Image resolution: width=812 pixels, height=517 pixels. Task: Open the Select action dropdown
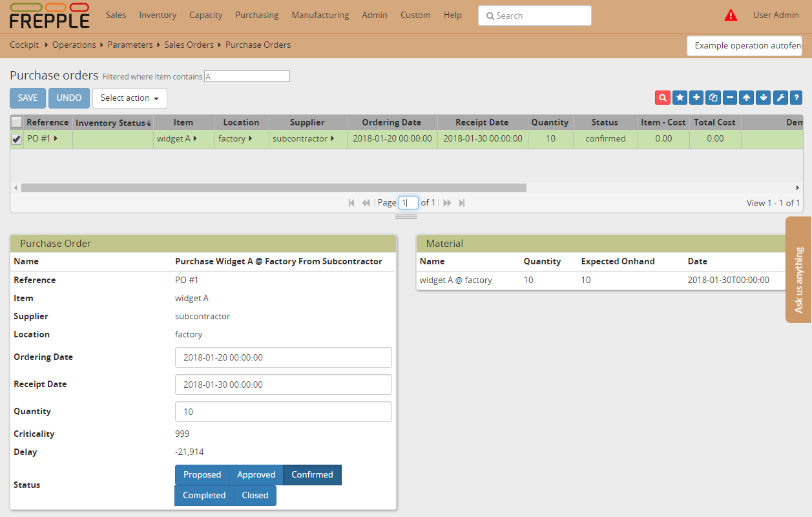pos(129,98)
